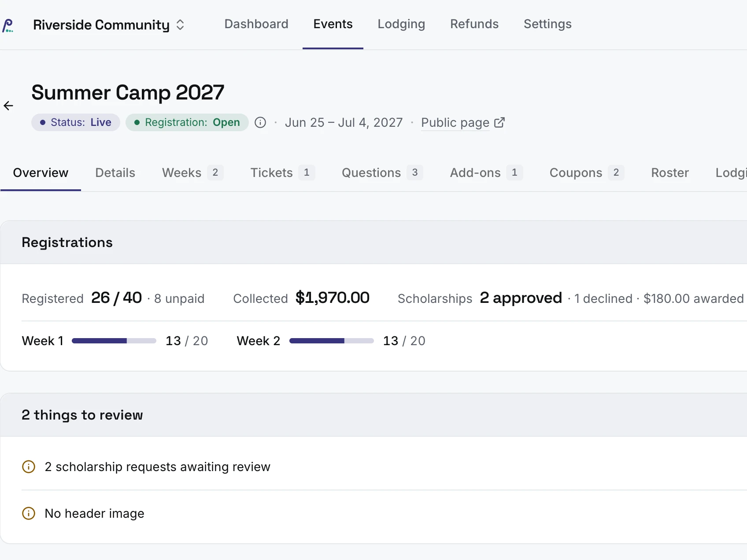Image resolution: width=747 pixels, height=560 pixels.
Task: Click the Status: Live badge
Action: (76, 122)
